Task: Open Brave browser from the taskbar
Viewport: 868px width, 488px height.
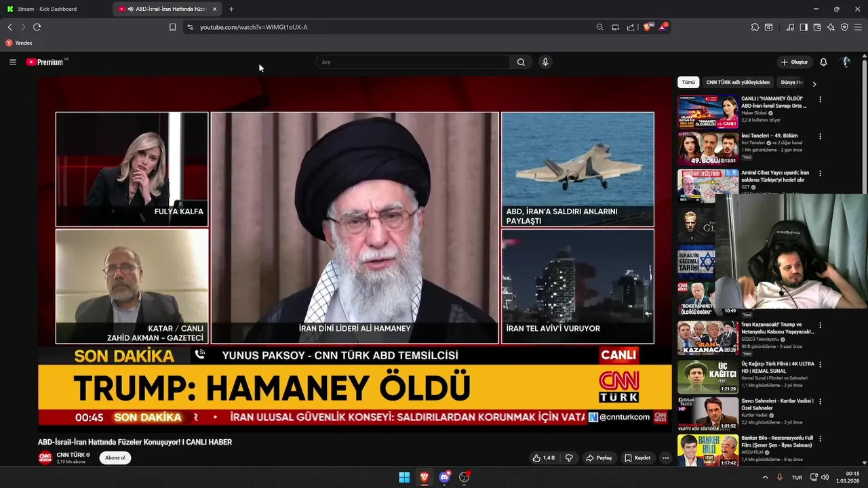Action: [425, 477]
